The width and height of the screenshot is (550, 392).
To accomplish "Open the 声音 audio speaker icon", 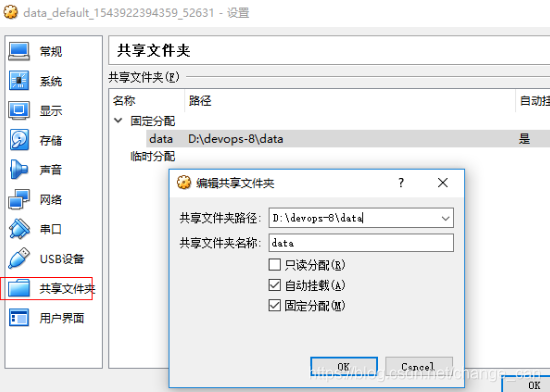I will [19, 169].
